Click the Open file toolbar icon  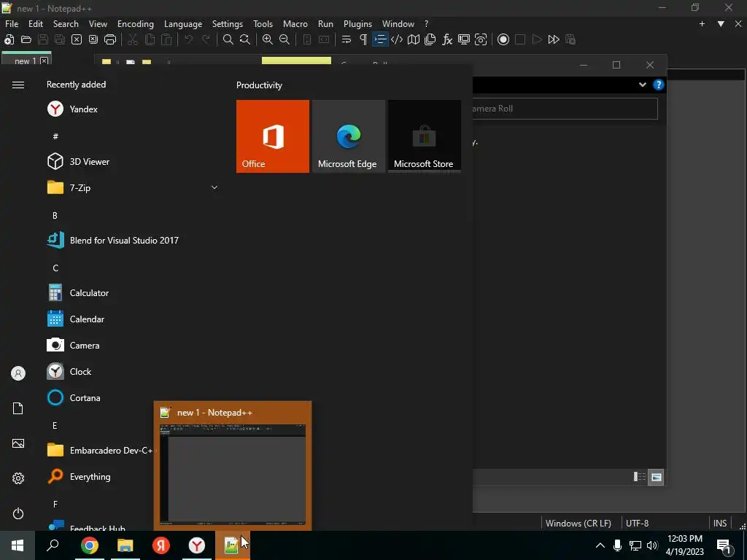click(26, 39)
